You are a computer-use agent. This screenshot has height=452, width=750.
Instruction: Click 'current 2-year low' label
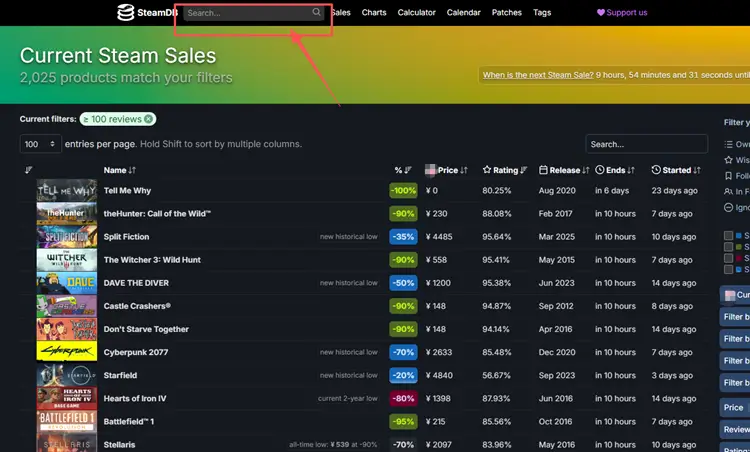tap(347, 398)
